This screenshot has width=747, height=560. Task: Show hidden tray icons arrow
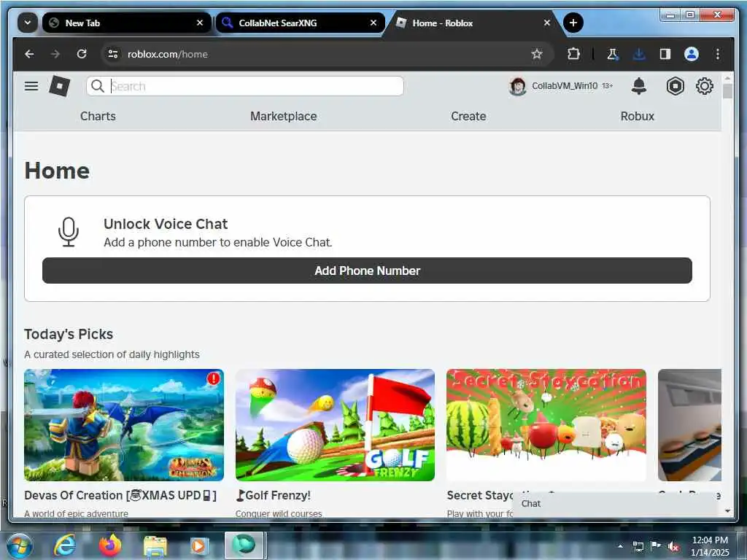click(620, 546)
